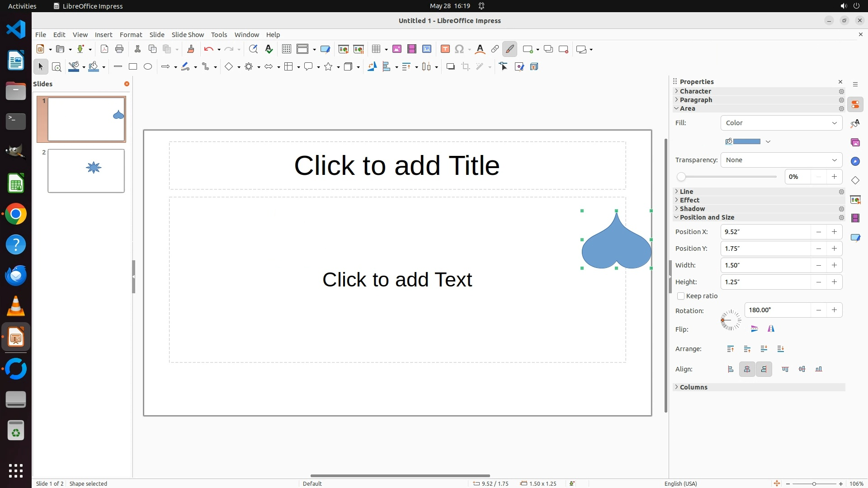Image resolution: width=868 pixels, height=488 pixels.
Task: Open the Fill type dropdown
Action: pos(781,123)
